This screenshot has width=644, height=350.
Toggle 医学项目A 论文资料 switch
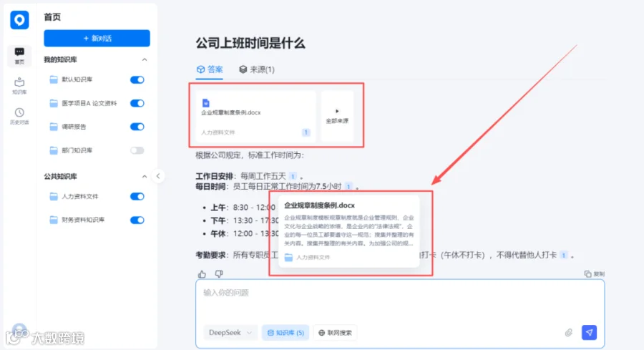click(137, 103)
